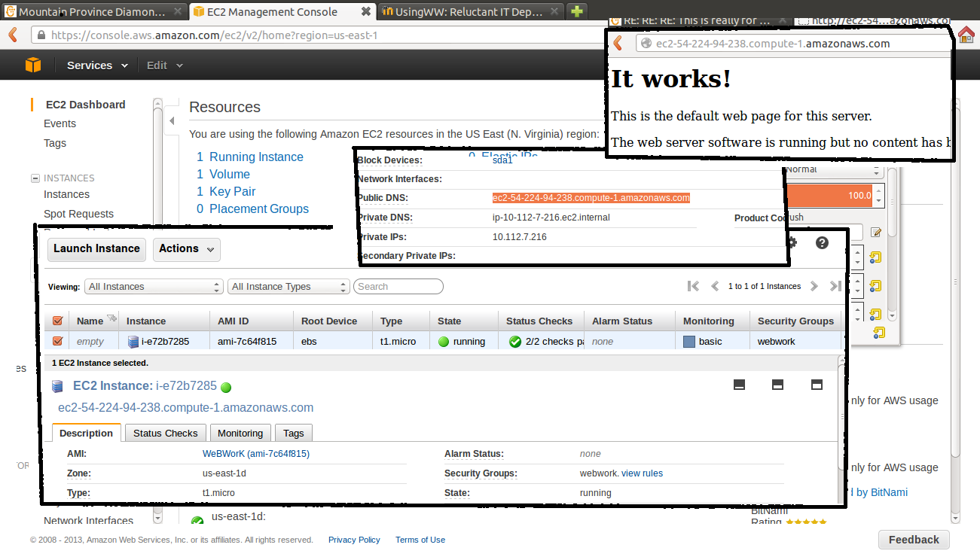Go to last page of instances
The image size is (980, 560).
[x=835, y=286]
